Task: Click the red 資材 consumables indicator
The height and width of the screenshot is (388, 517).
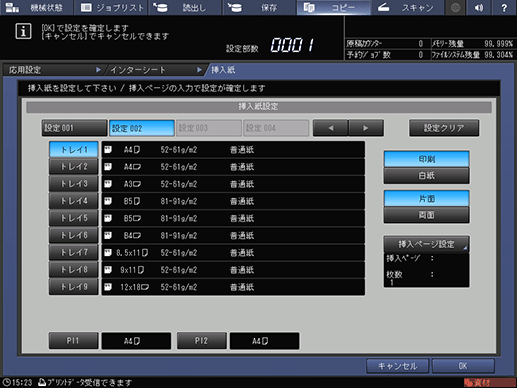Action: (x=489, y=382)
